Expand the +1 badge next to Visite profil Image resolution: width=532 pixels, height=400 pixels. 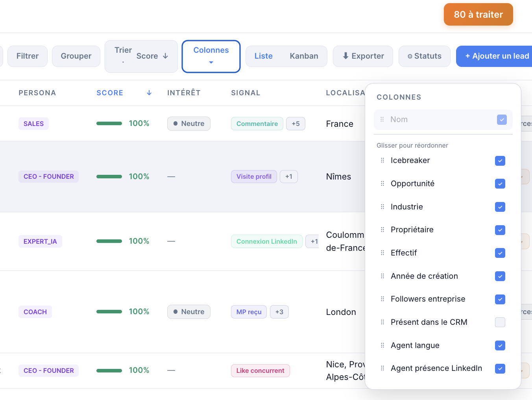(x=289, y=176)
